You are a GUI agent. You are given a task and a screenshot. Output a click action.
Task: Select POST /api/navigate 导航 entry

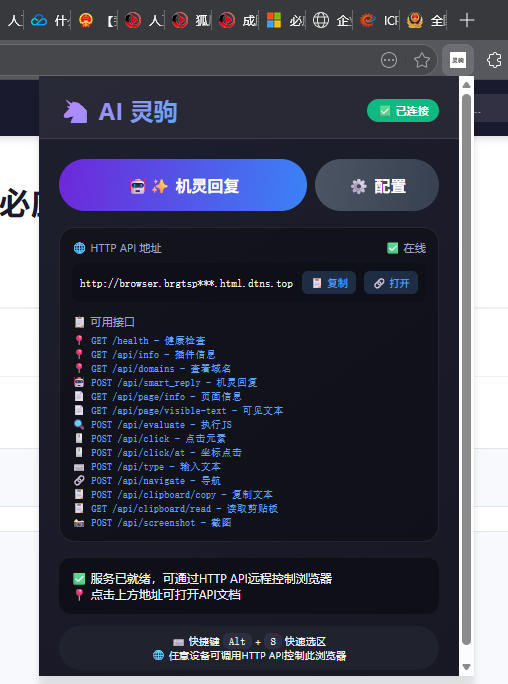tap(156, 480)
